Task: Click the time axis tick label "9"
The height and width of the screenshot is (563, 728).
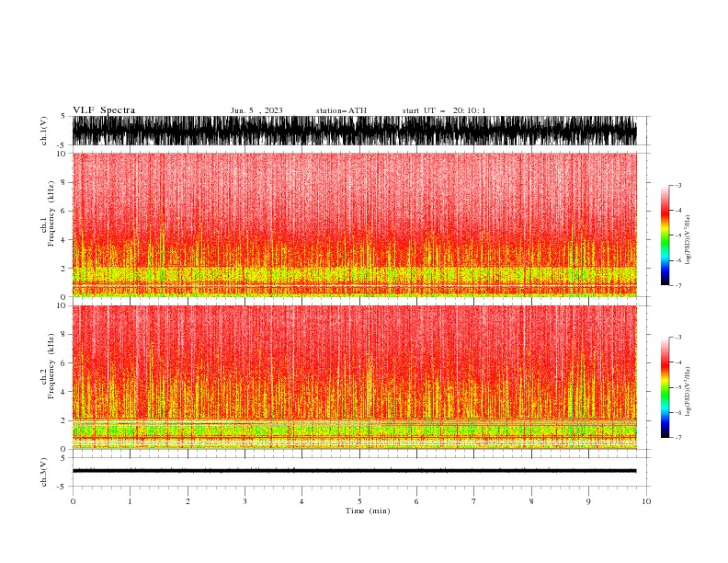Action: point(588,501)
